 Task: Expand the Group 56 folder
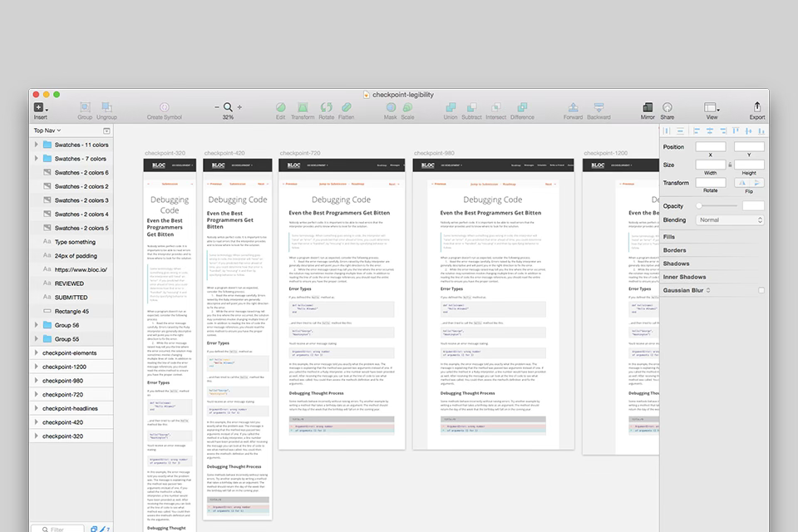tap(36, 325)
